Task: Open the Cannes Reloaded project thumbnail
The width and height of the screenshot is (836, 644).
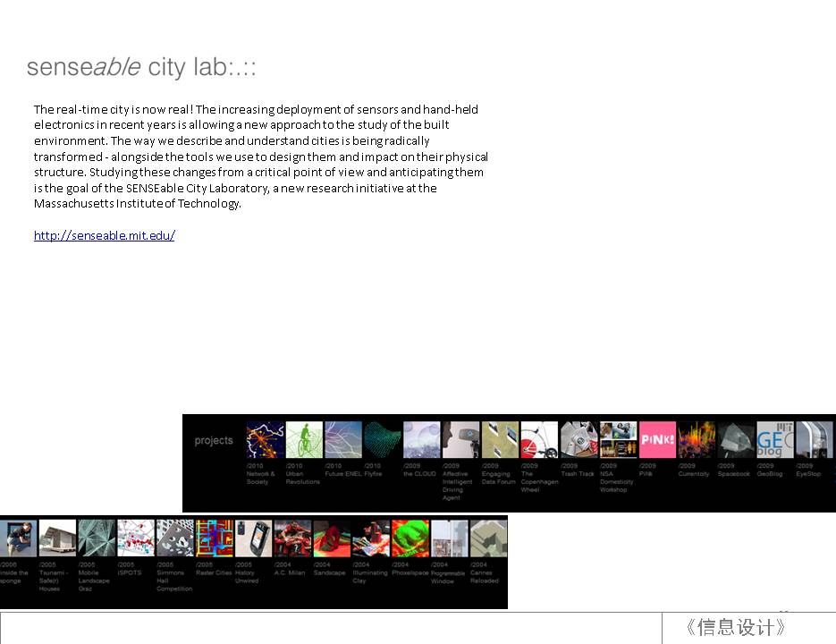Action: (488, 538)
